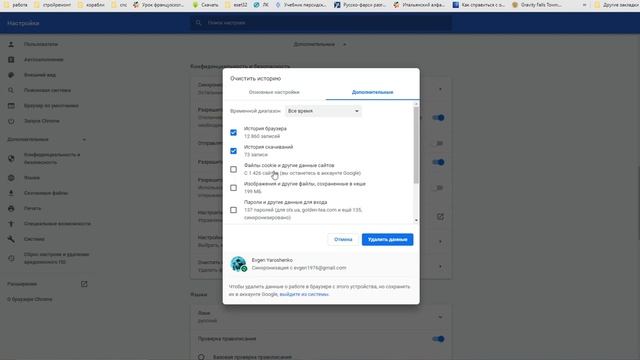Click the restore clock icon for Сброс настроек
Viewport: 640px width, 360px height.
pyautogui.click(x=11, y=258)
